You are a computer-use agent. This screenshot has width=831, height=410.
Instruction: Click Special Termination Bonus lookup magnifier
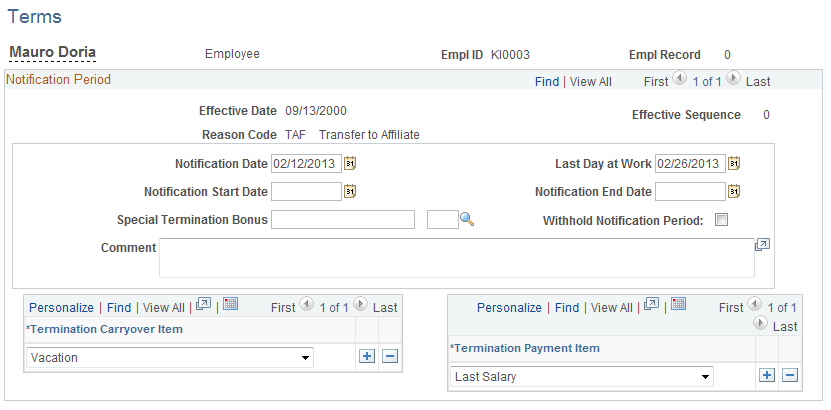(x=466, y=219)
